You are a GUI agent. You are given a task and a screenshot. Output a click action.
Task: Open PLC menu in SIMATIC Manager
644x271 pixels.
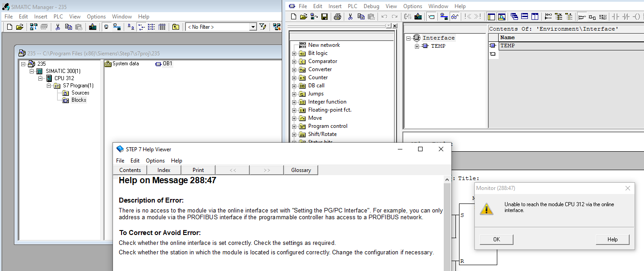click(59, 17)
